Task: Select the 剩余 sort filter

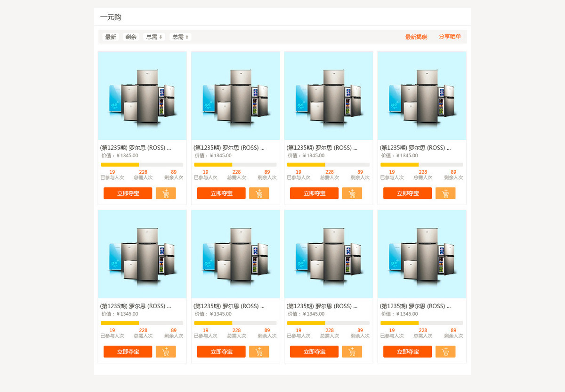Action: coord(131,37)
